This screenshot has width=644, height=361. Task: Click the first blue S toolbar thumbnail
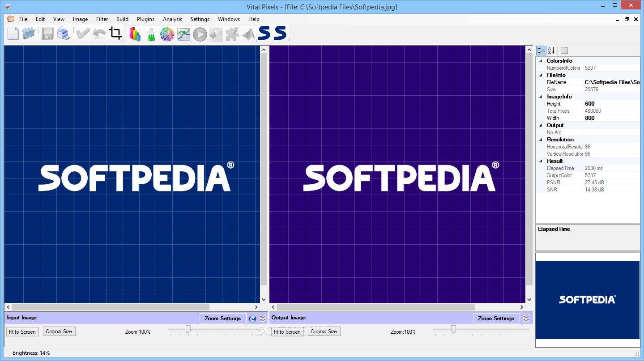pos(264,33)
